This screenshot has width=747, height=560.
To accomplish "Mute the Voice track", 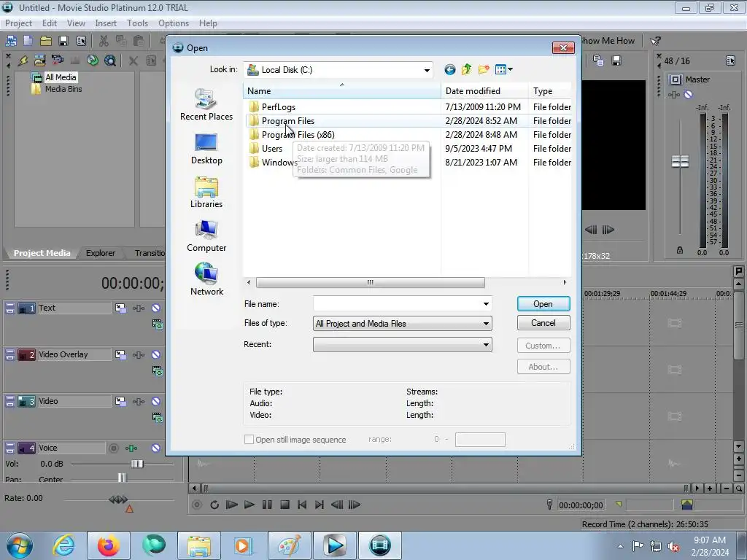I will (x=156, y=448).
